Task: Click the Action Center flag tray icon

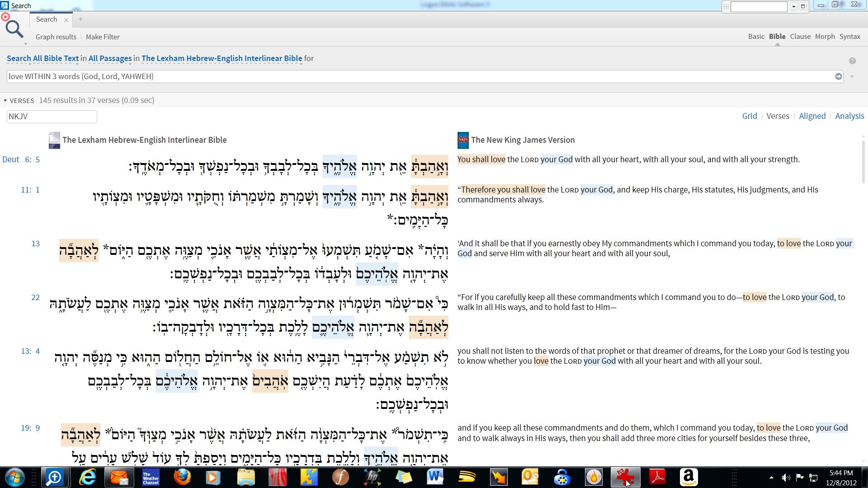Action: tap(800, 478)
